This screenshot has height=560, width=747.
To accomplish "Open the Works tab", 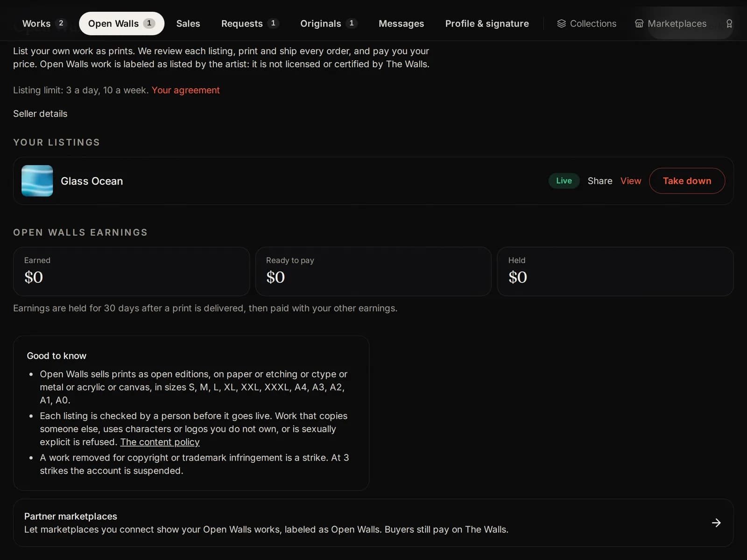I will (44, 23).
